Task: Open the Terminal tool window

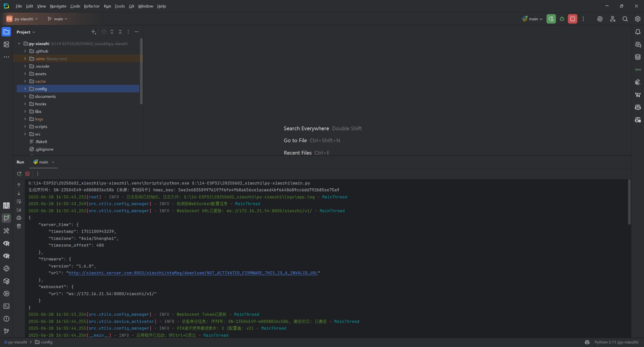Action: [x=6, y=306]
